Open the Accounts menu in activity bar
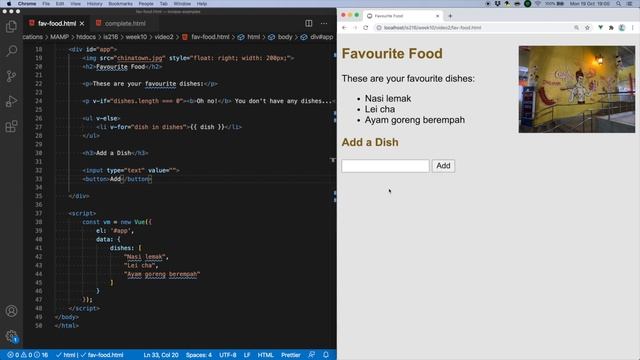The width and height of the screenshot is (640, 360). (11, 311)
